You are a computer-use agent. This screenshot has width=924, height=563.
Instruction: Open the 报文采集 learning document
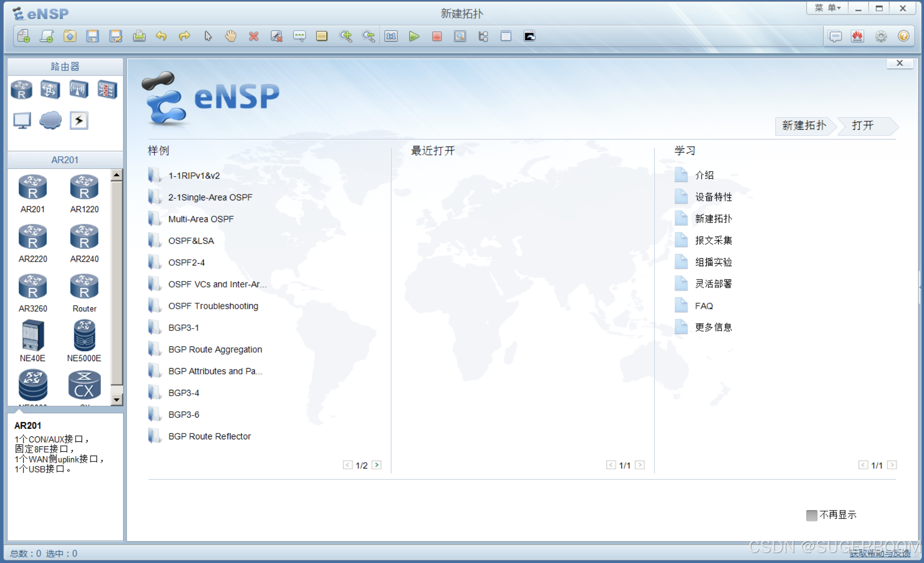coord(713,240)
